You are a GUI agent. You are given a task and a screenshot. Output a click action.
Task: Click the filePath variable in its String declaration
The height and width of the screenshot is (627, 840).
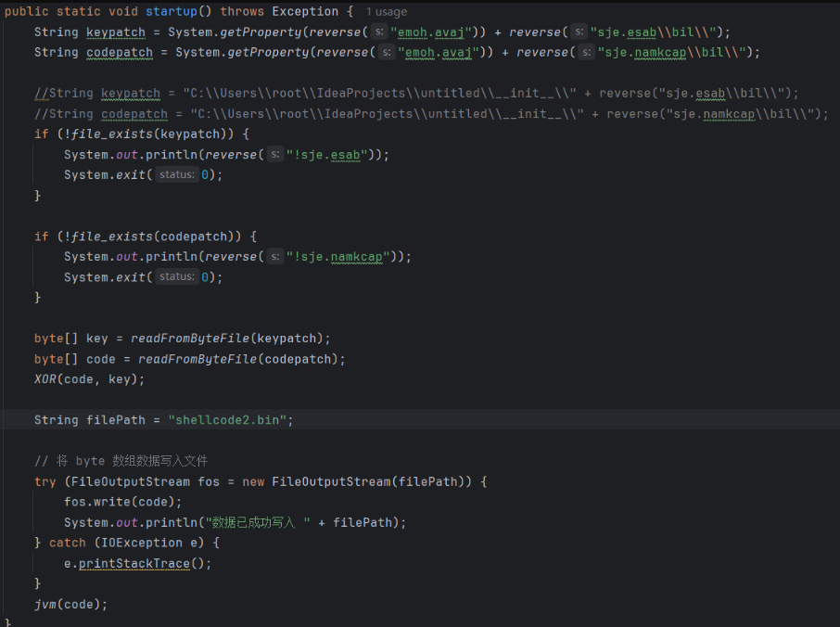(x=116, y=420)
